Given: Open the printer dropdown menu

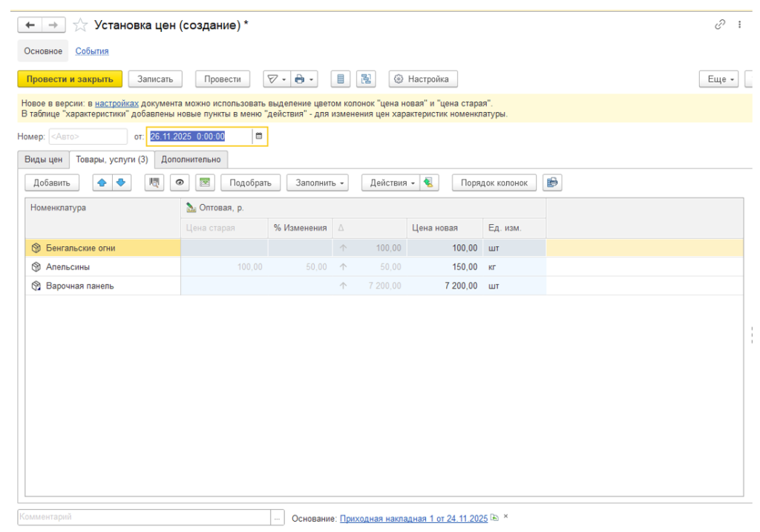Looking at the screenshot, I should click(304, 79).
